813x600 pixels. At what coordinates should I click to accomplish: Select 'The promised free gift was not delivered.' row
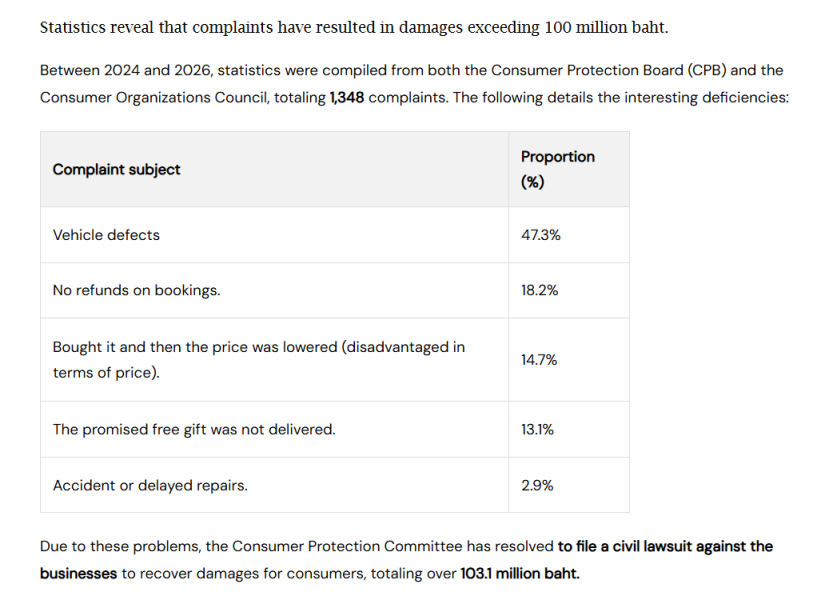click(335, 429)
